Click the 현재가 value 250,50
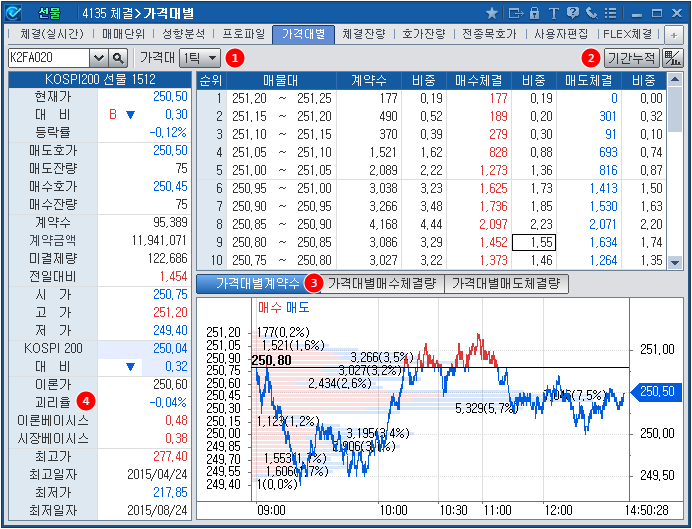Image resolution: width=692 pixels, height=529 pixels. pyautogui.click(x=170, y=97)
